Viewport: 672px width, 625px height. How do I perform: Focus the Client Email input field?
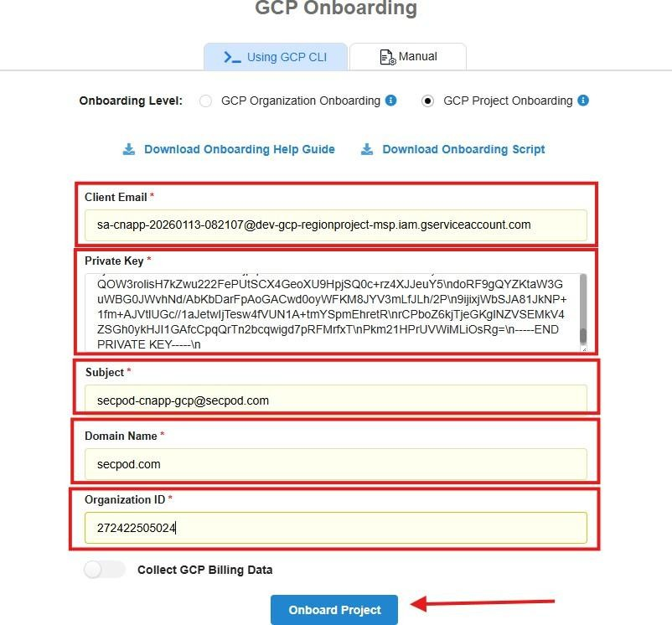pos(335,225)
